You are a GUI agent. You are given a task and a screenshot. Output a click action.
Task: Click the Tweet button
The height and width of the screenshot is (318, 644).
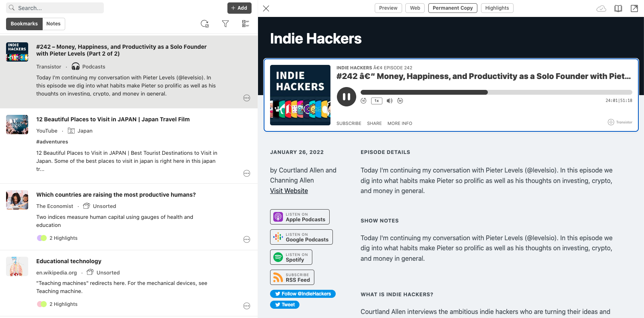coord(285,305)
